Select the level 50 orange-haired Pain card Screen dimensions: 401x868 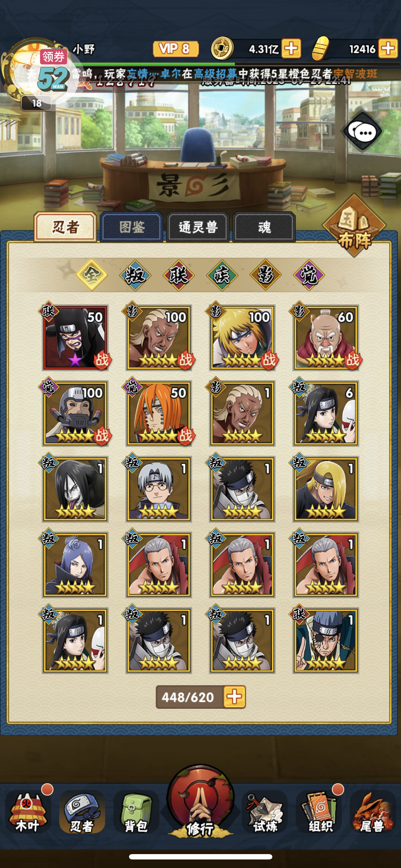[159, 413]
